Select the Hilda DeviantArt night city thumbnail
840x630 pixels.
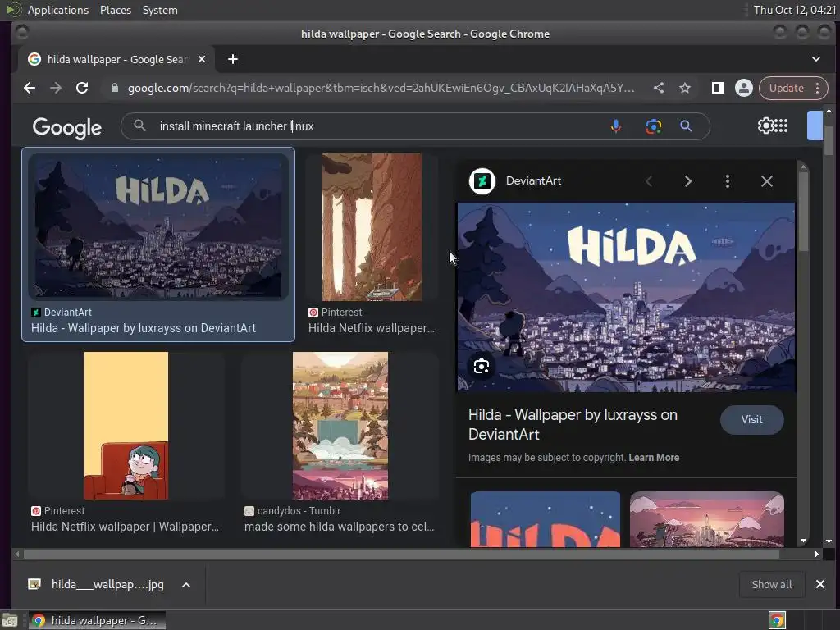(x=158, y=226)
